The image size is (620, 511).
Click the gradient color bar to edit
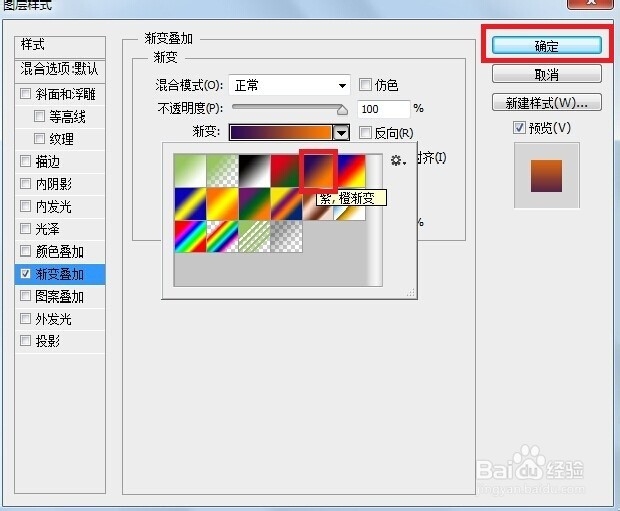(280, 132)
